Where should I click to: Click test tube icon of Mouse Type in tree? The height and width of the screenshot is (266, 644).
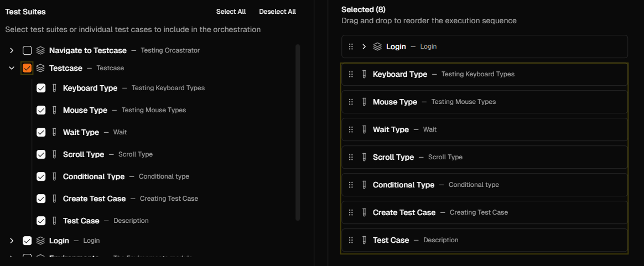[x=54, y=111]
